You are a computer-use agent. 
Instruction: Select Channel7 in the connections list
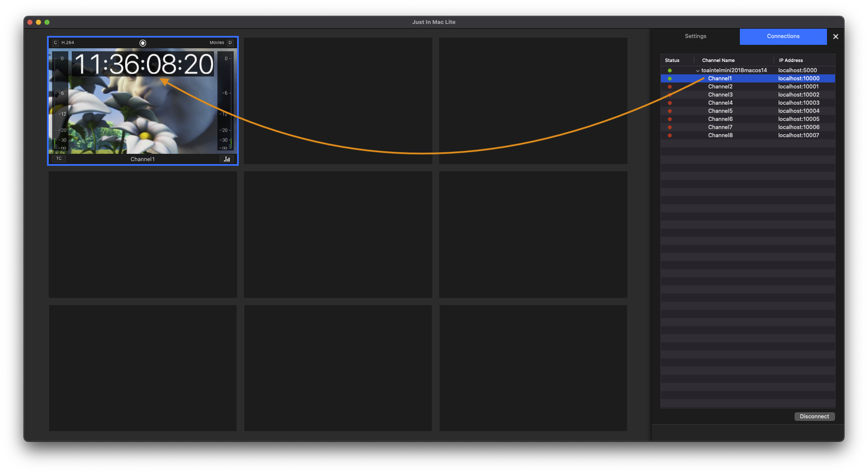748,127
